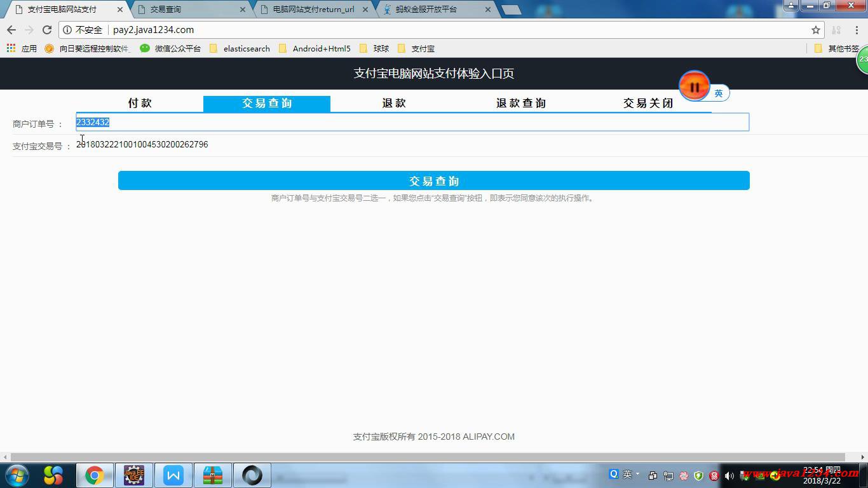868x488 pixels.
Task: Click the blue Q input method icon
Action: coord(614,474)
